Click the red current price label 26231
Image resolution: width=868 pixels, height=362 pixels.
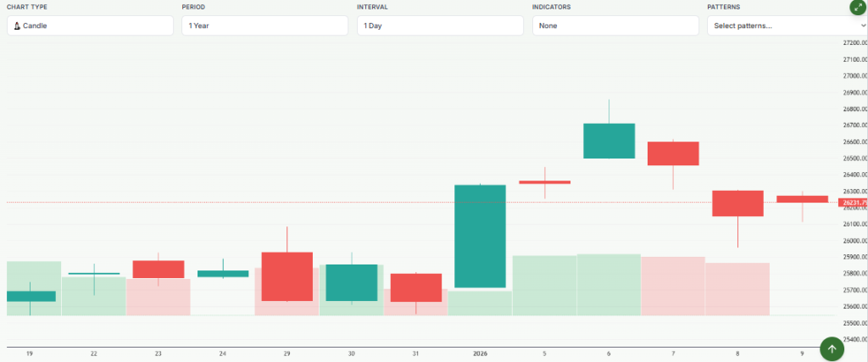[853, 203]
